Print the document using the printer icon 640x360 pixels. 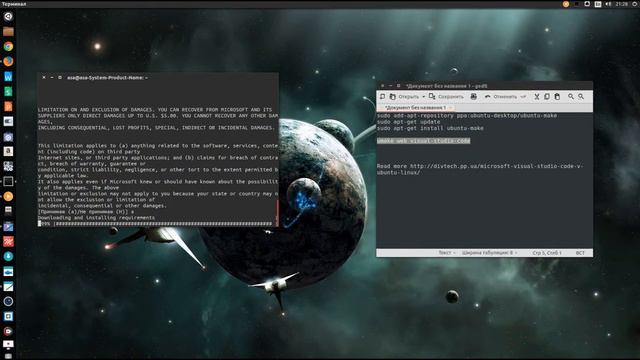473,97
